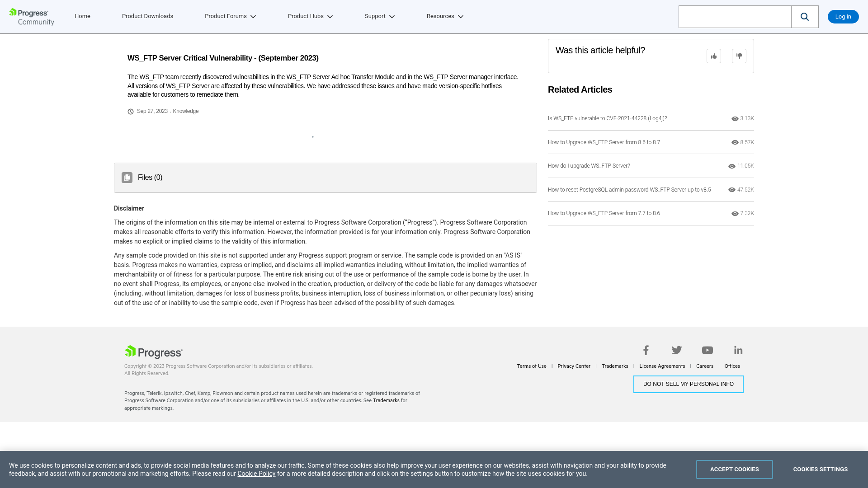
Task: Click the Progress Community logo
Action: coord(32,17)
